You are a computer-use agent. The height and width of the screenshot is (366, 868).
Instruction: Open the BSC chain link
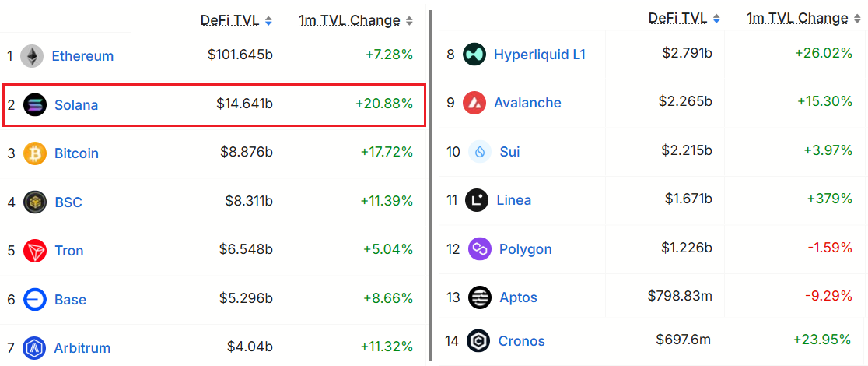(68, 202)
